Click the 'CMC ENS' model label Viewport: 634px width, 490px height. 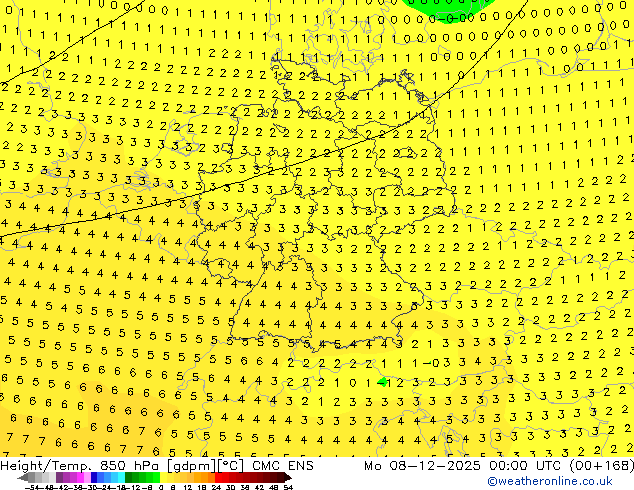point(283,466)
